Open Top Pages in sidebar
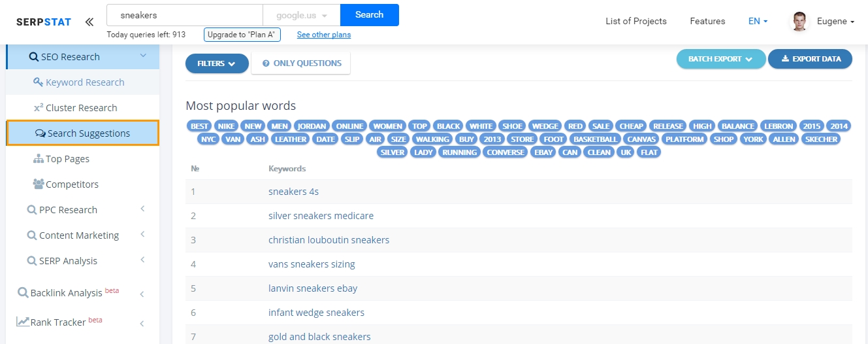The height and width of the screenshot is (344, 868). 83,159
